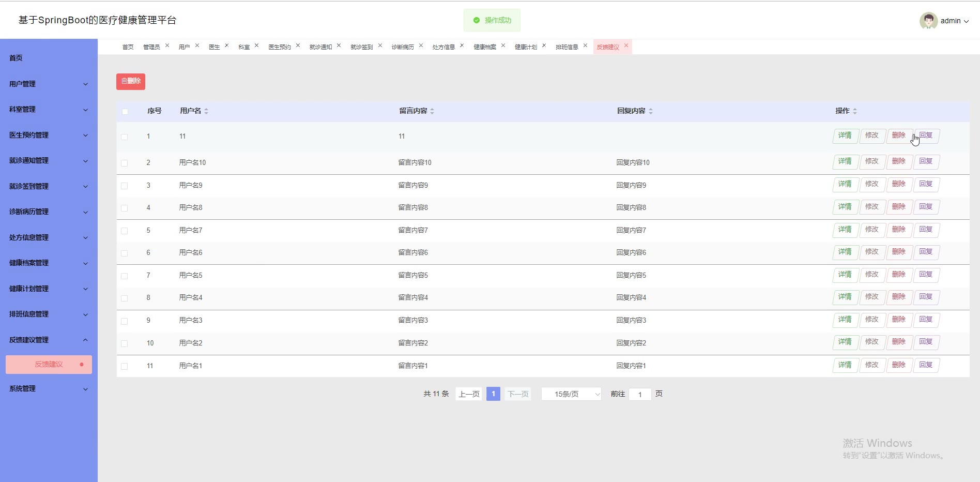Close the 医生 tab
This screenshot has height=482, width=980.
226,46
